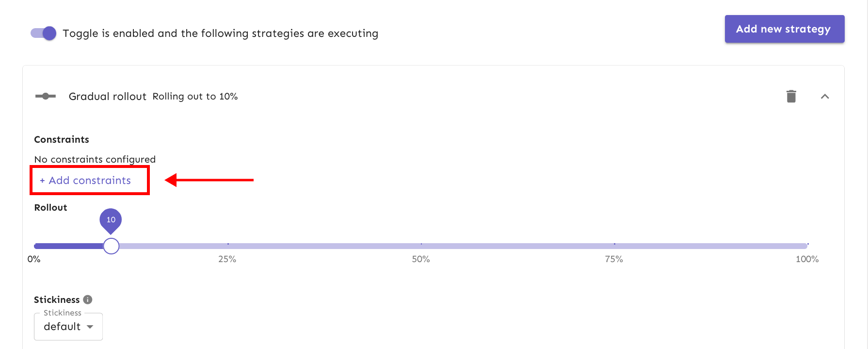Set rollout slider at the 50% tick

pos(421,246)
